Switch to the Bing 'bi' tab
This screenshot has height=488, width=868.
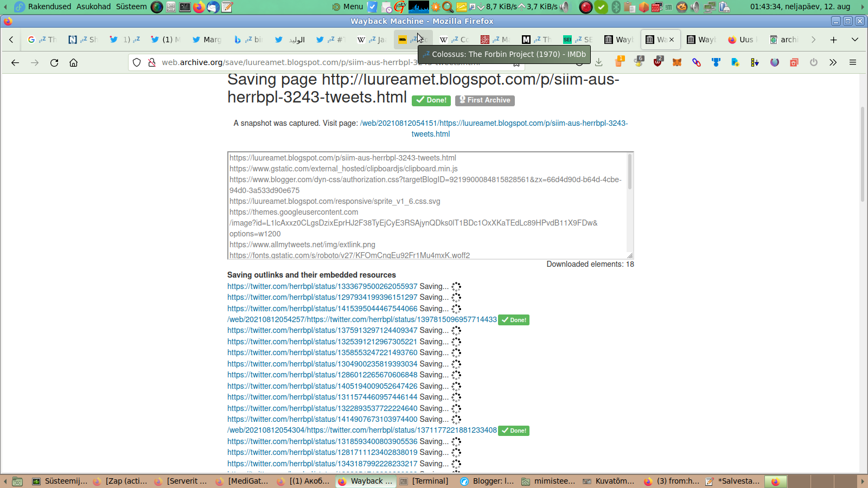tap(248, 40)
